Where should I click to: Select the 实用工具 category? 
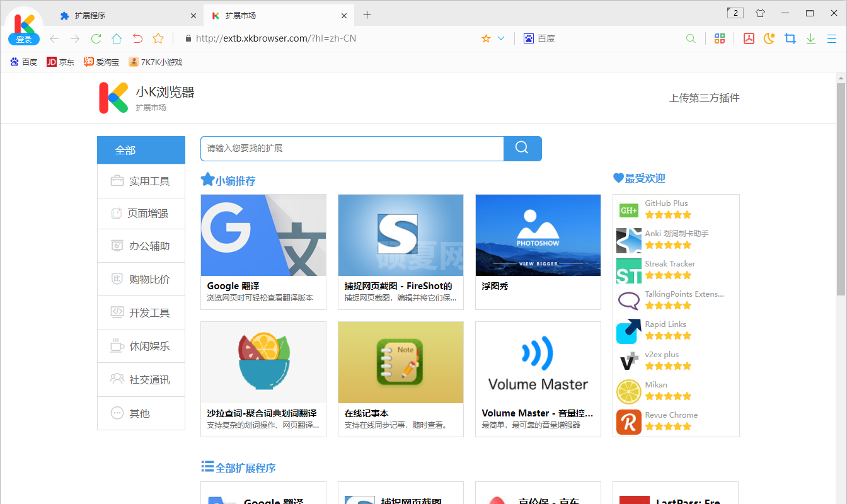pos(141,181)
